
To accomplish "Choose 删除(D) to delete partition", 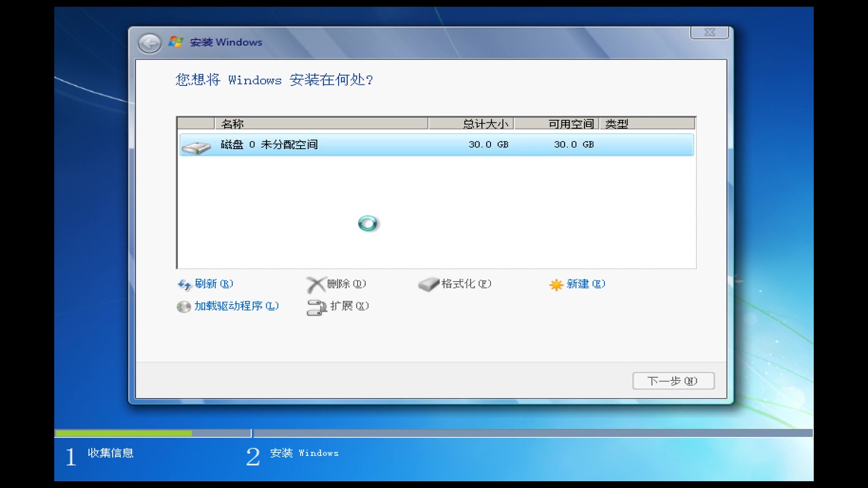I will point(347,284).
